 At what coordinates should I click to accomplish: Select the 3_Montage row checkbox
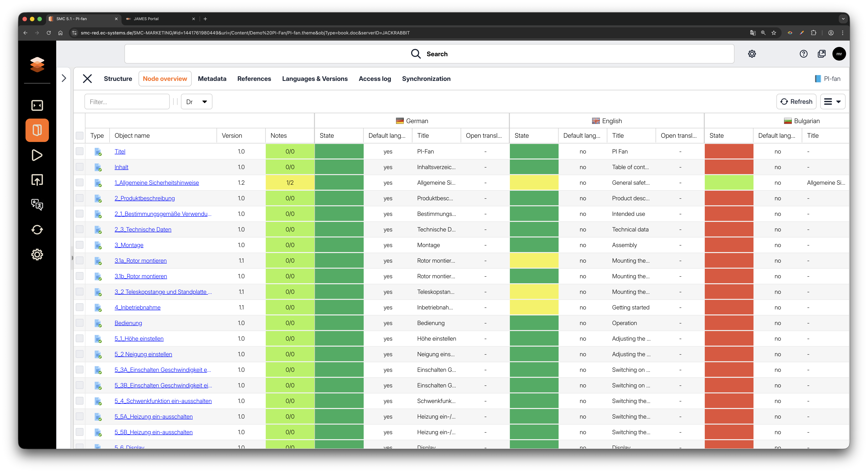[x=80, y=245]
